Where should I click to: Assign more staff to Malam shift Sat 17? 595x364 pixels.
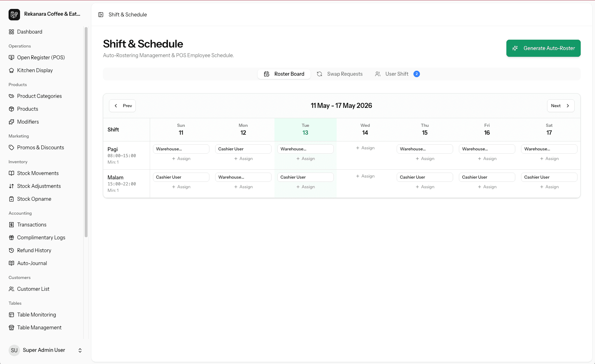(x=549, y=187)
